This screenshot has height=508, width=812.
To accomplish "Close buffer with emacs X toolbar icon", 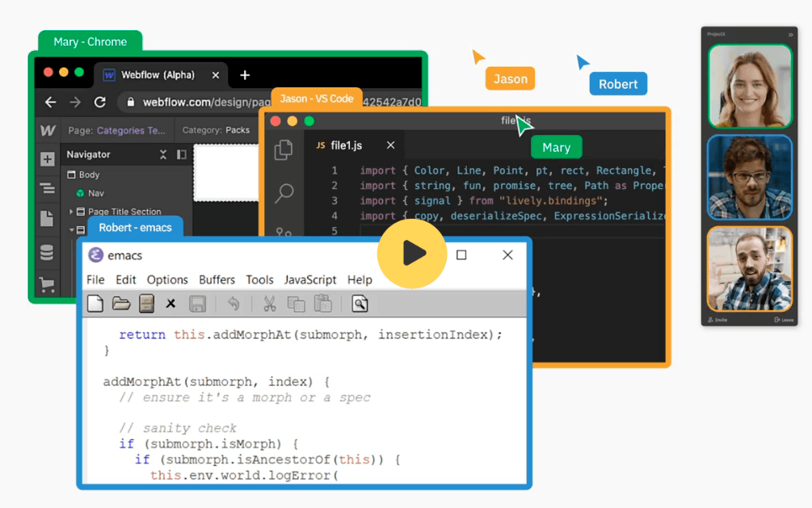I will [x=170, y=304].
